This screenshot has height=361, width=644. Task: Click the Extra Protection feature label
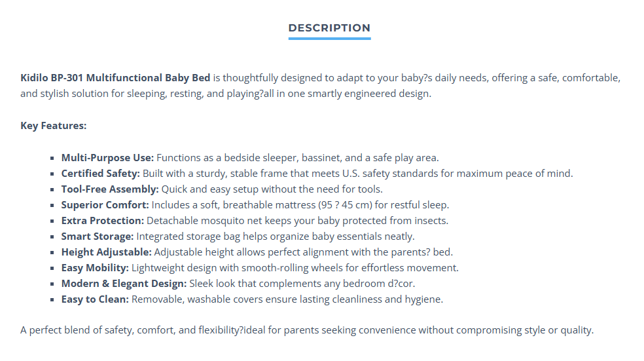tap(103, 221)
